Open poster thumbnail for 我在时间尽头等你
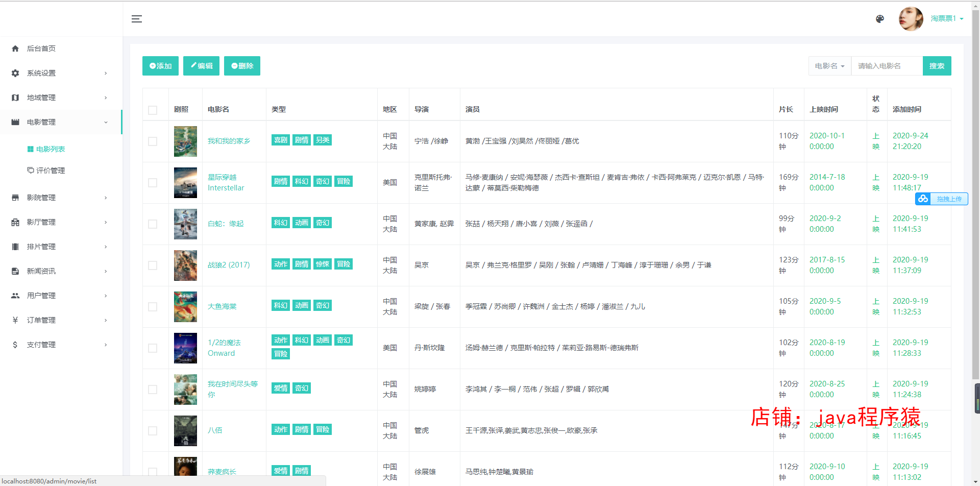 (185, 390)
